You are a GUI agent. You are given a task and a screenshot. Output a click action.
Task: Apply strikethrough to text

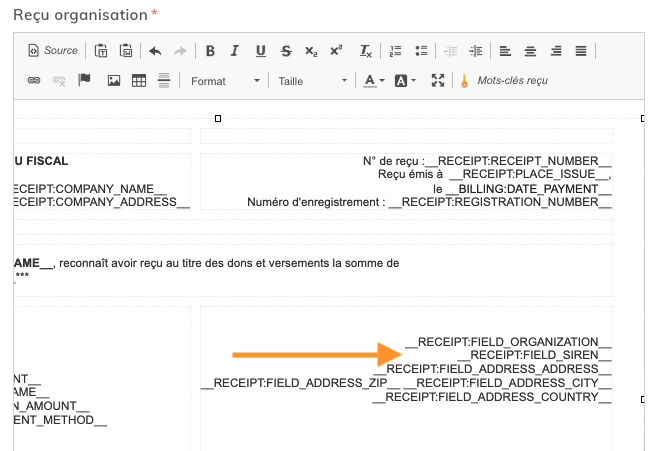point(286,51)
